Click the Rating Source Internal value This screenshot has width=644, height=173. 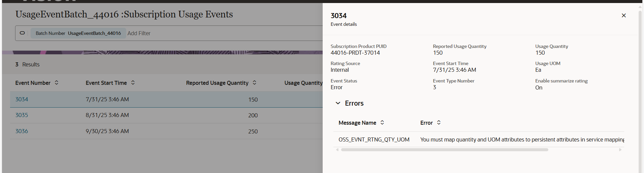pos(340,70)
